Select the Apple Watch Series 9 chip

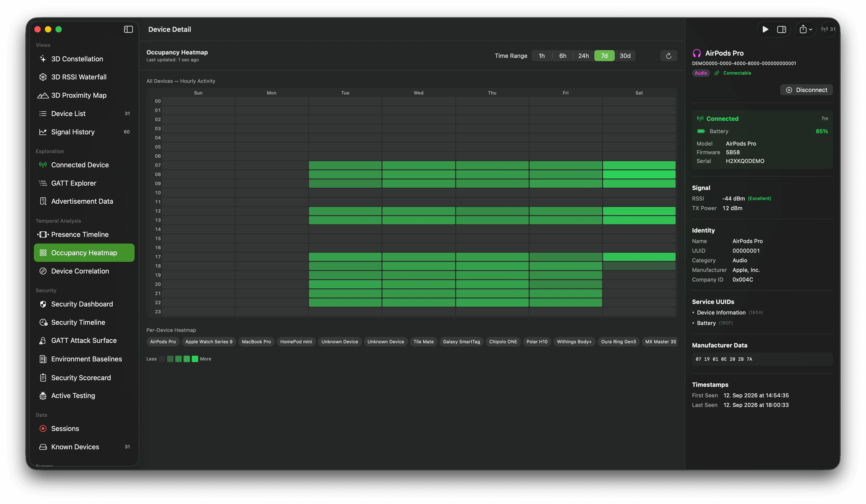point(208,341)
